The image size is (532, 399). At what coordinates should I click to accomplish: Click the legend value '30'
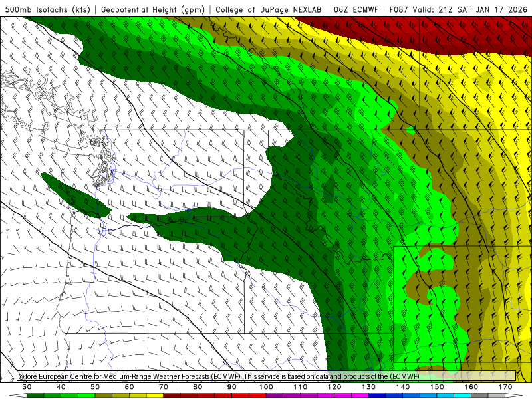click(x=27, y=387)
